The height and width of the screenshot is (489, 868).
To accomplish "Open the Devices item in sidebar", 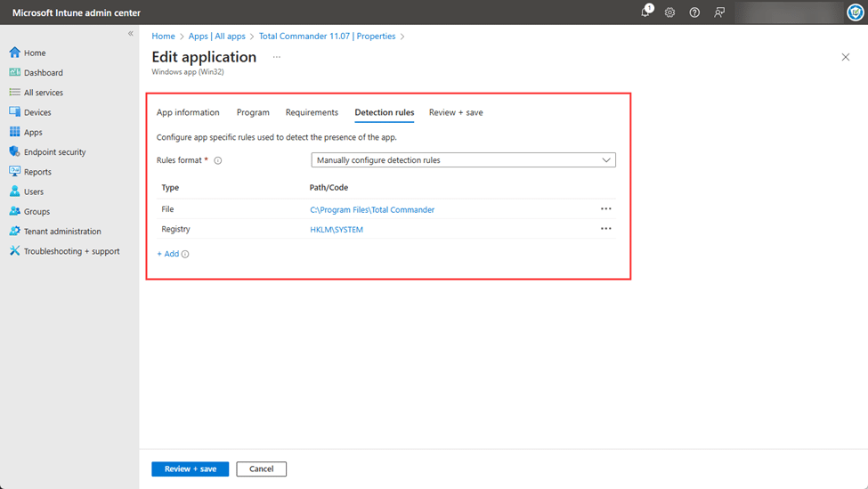I will [37, 112].
